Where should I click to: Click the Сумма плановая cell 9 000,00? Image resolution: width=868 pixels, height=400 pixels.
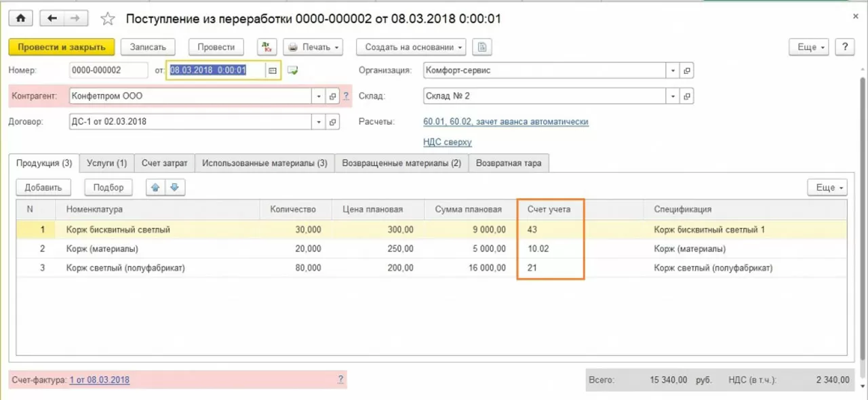(x=469, y=230)
